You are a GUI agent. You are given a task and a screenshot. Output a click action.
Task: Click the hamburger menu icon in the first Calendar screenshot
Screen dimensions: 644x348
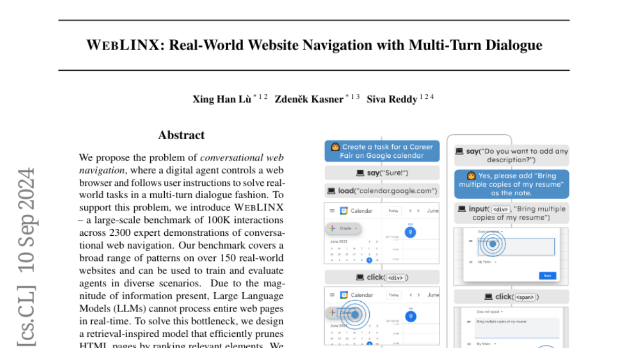tap(332, 211)
